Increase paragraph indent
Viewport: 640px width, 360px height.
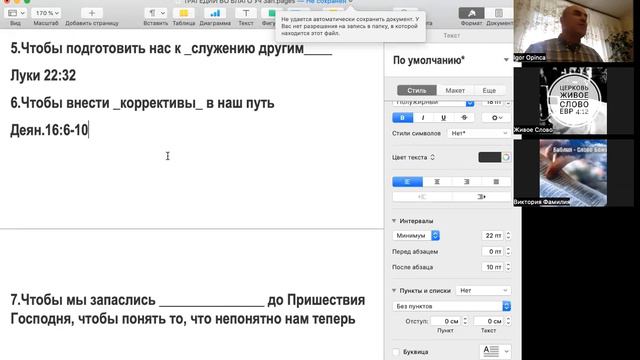point(481,197)
